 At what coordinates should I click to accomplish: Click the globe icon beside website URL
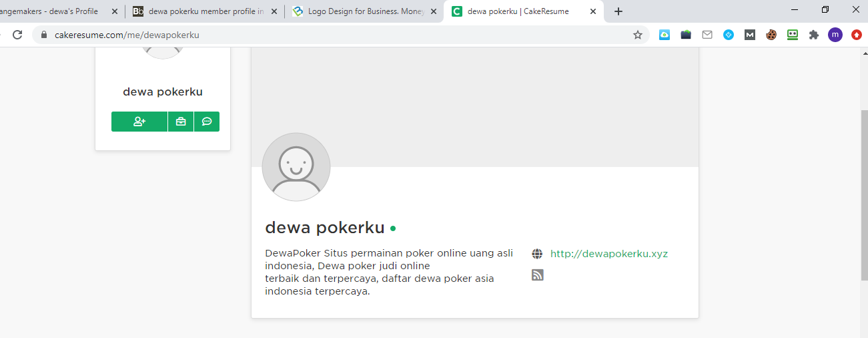(x=537, y=254)
